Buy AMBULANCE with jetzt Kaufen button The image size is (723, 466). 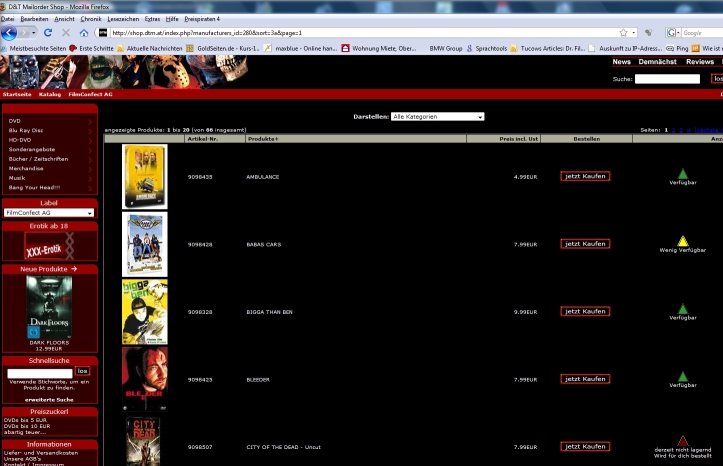pos(585,176)
